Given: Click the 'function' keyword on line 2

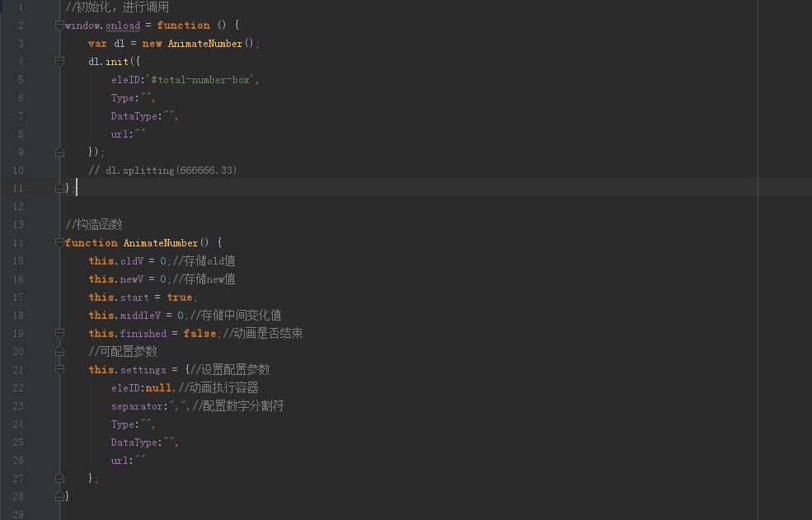Looking at the screenshot, I should coord(183,26).
